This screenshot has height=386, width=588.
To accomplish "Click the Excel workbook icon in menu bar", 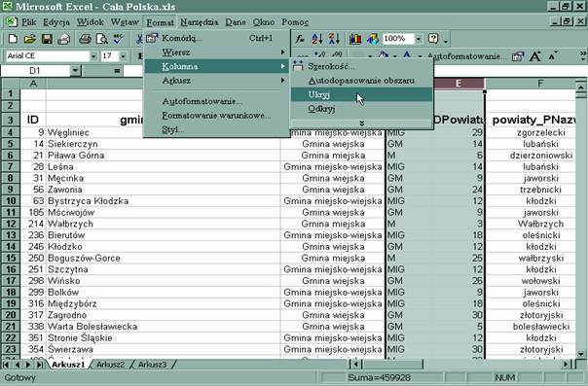I will pyautogui.click(x=11, y=21).
